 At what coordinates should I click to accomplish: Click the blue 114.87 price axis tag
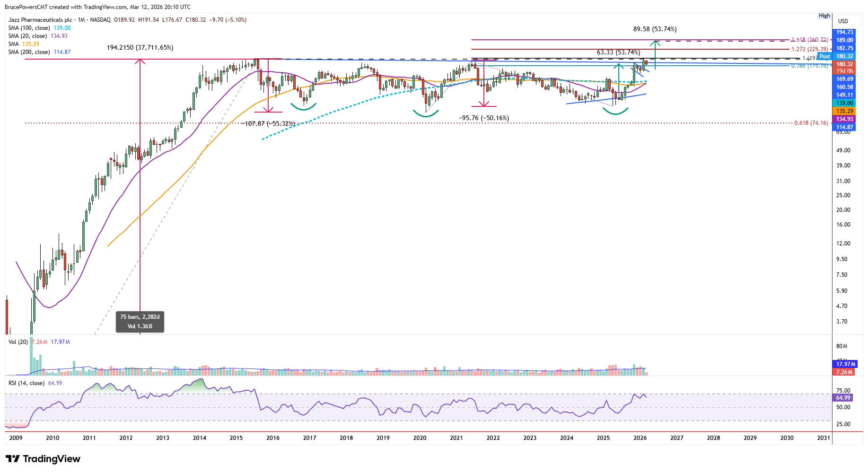pyautogui.click(x=844, y=127)
